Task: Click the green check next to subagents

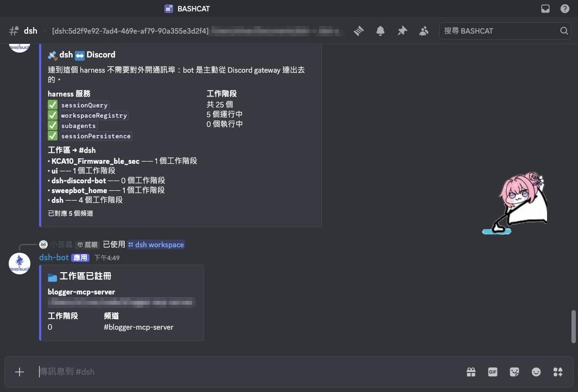Action: point(53,126)
